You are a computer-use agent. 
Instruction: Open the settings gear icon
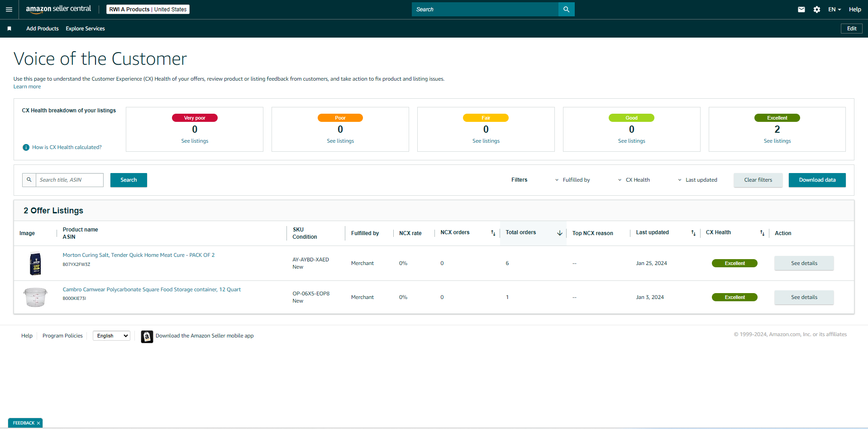[816, 10]
